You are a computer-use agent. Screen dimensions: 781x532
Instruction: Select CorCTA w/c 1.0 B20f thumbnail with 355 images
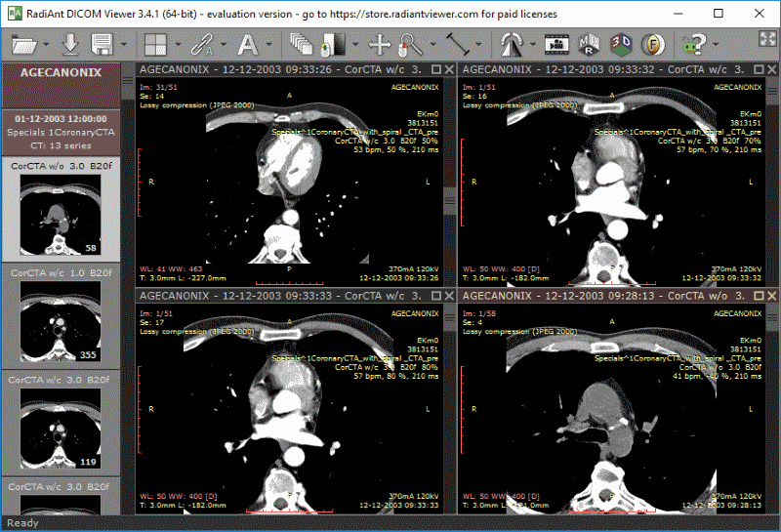tap(61, 316)
